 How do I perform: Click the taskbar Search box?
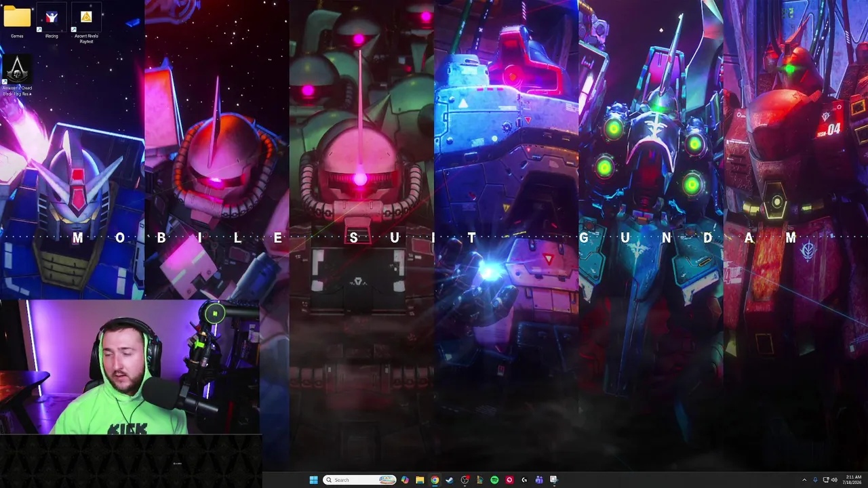click(359, 480)
